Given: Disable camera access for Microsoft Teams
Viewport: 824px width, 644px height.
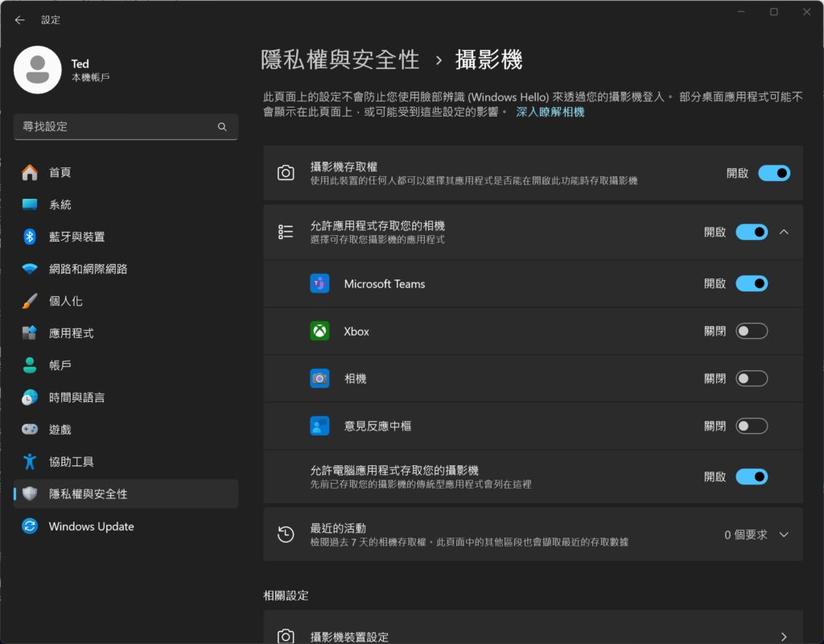Looking at the screenshot, I should [x=751, y=283].
